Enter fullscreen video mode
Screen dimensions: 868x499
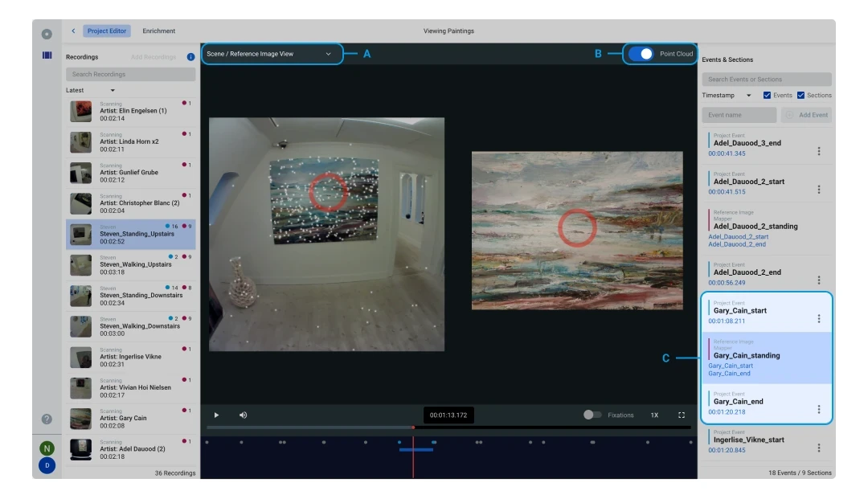[x=682, y=415]
